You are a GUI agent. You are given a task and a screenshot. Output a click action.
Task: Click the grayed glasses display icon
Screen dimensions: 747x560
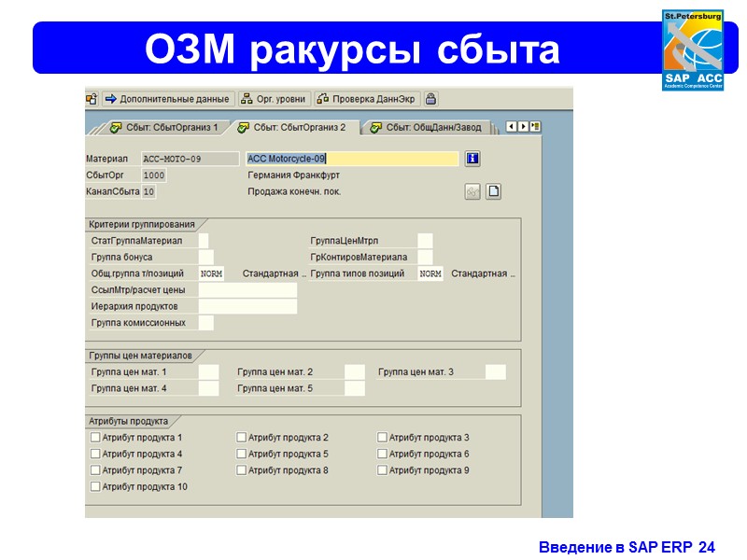[x=472, y=192]
